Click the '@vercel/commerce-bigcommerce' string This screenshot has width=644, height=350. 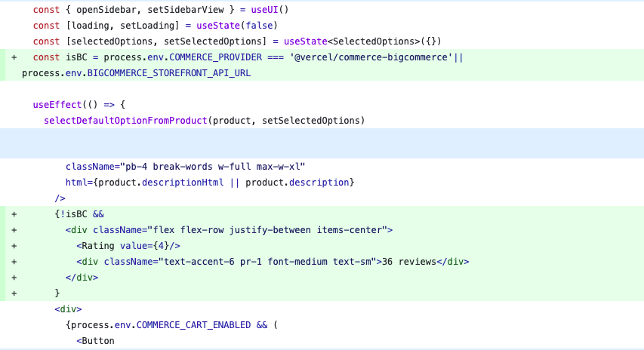371,57
